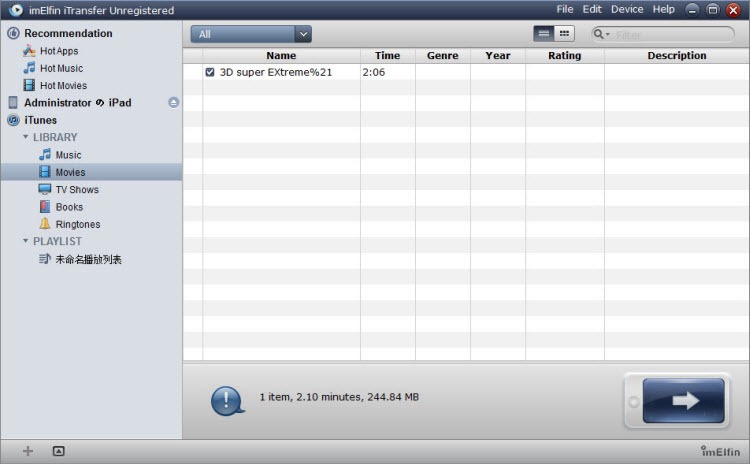This screenshot has width=750, height=464.
Task: Click the info exclamation bubble icon
Action: 227,400
